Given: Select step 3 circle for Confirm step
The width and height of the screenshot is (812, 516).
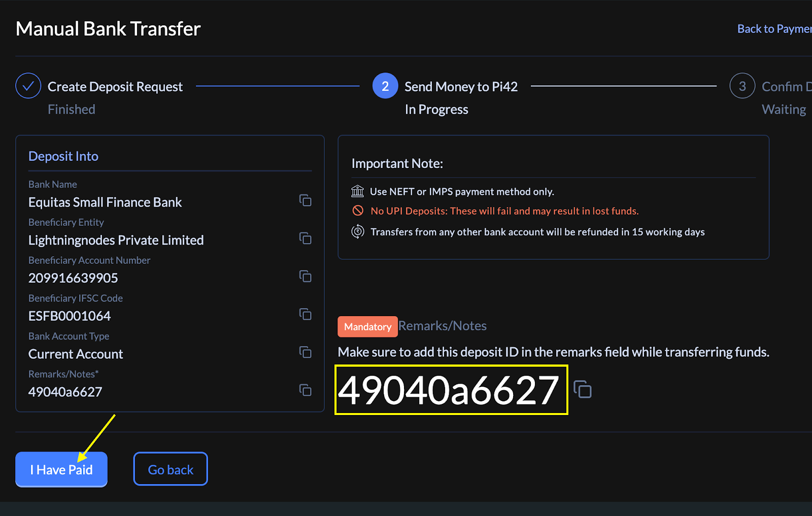Looking at the screenshot, I should tap(742, 86).
